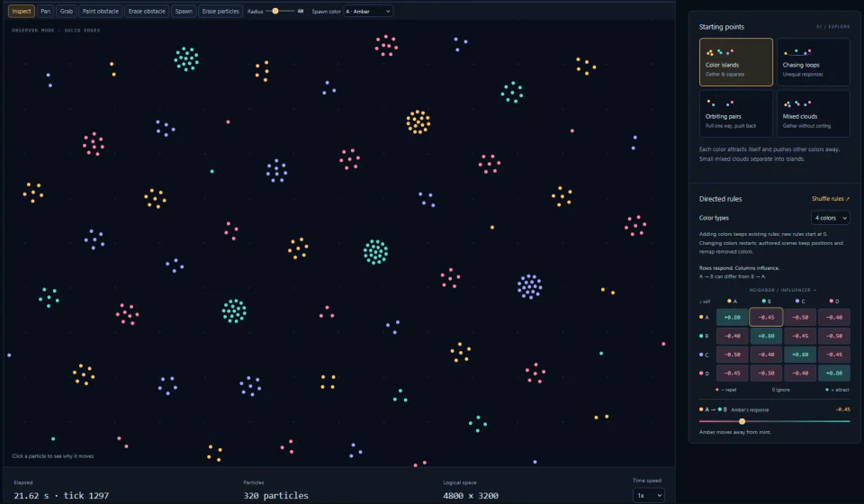This screenshot has height=504, width=864.
Task: Load the Orbiting pairs starting point
Action: 735,113
